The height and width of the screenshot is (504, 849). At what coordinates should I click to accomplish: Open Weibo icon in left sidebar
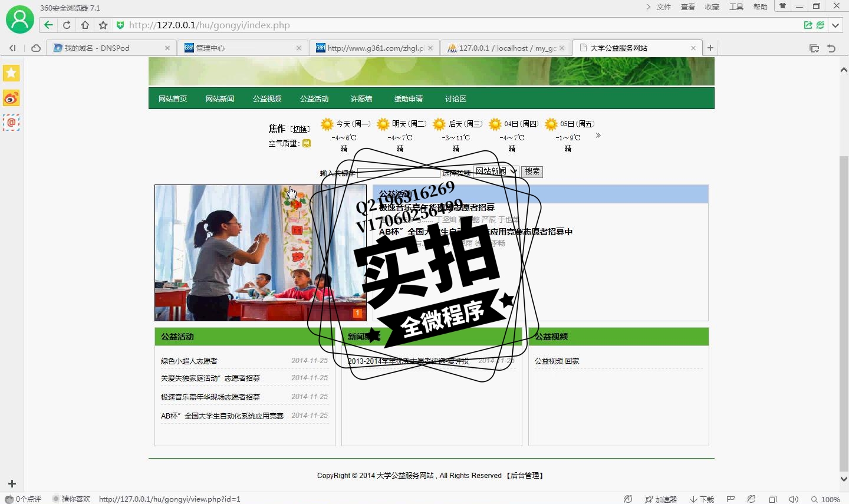pyautogui.click(x=11, y=98)
